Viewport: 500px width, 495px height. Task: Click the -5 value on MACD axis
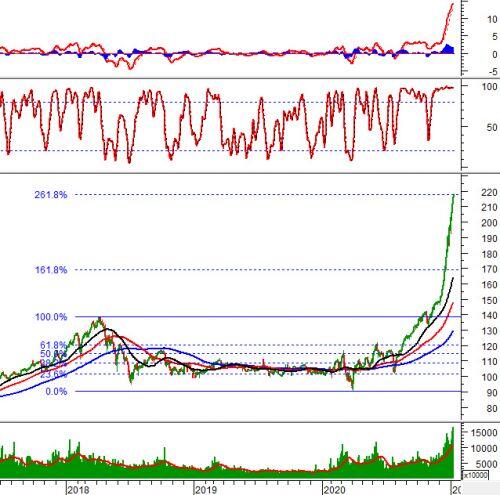tap(493, 71)
